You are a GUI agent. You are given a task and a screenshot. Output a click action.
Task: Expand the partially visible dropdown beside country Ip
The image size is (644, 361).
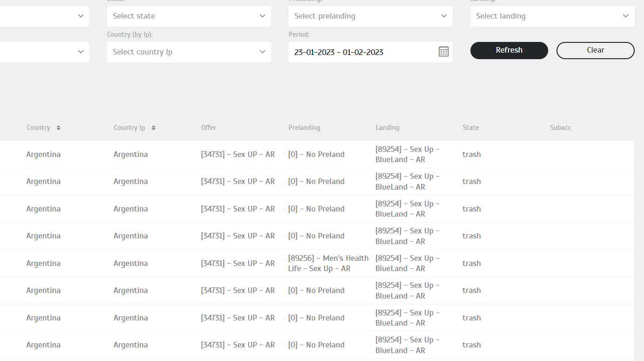[x=45, y=52]
